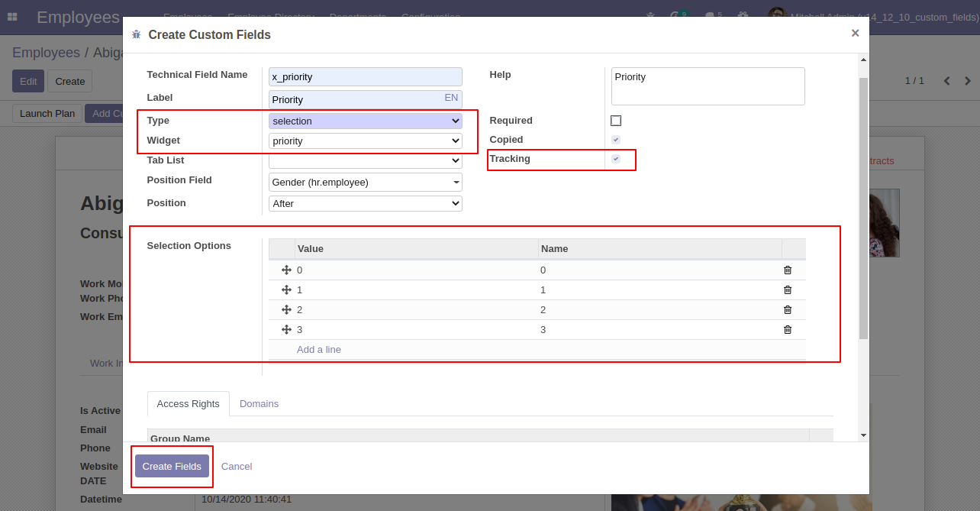Image resolution: width=980 pixels, height=511 pixels.
Task: Open the apps grid menu icon
Action: pos(12,17)
